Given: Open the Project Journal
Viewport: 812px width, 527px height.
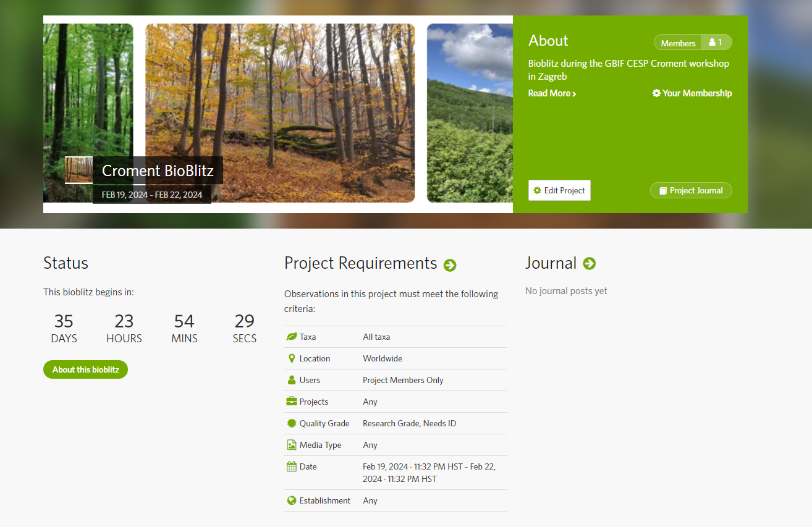Looking at the screenshot, I should (691, 190).
